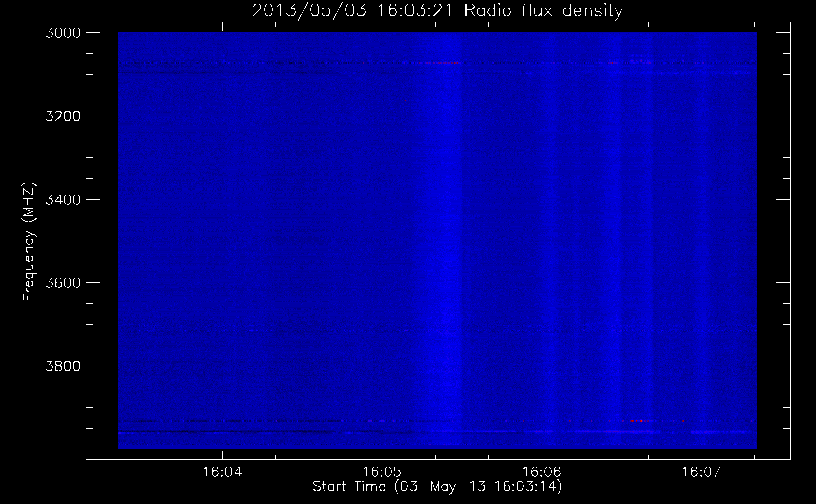816x504 pixels.
Task: Click the 'Frequency (MHZ)' axis label
Action: click(x=29, y=242)
